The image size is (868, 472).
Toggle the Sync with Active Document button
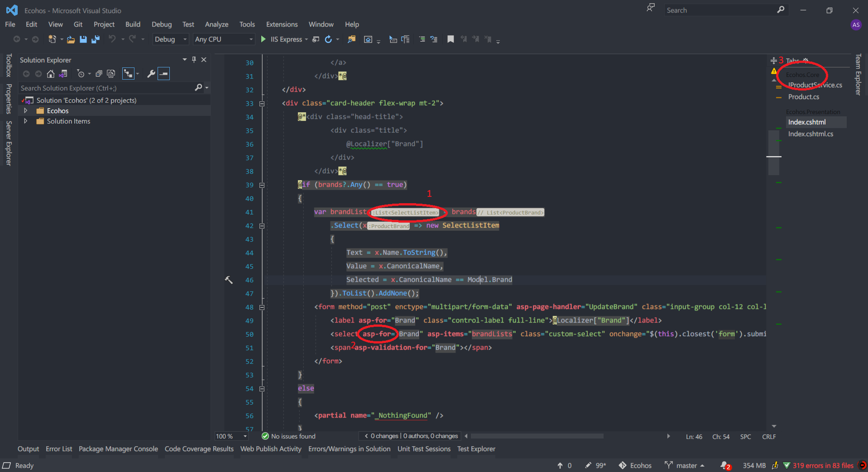129,74
